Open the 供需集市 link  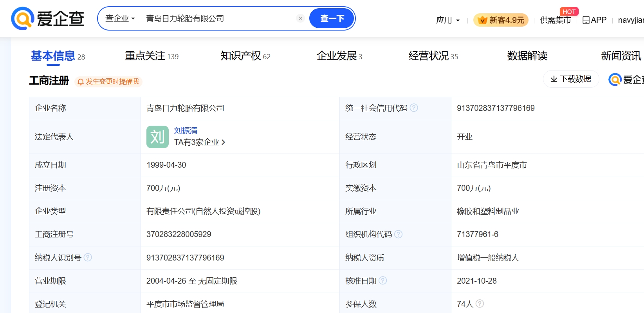555,20
